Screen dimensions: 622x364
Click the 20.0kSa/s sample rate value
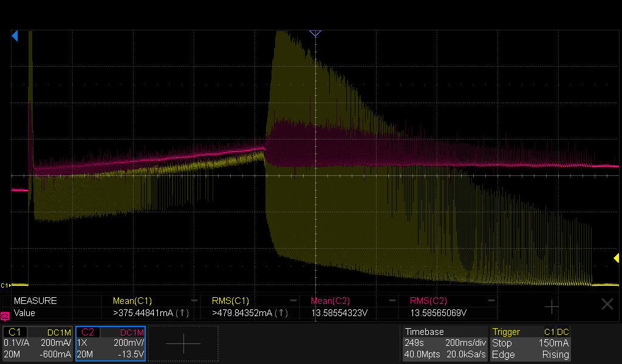[x=466, y=354]
